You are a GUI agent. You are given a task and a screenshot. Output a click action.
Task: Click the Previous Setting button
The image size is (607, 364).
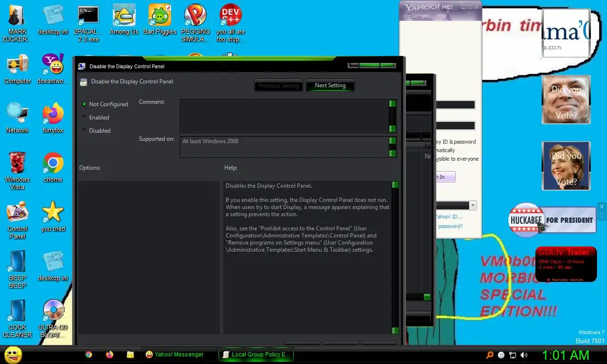tap(278, 86)
